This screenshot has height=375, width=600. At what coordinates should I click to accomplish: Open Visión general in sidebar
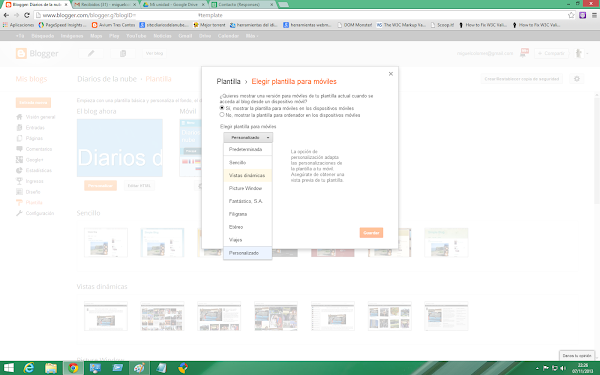(x=36, y=117)
